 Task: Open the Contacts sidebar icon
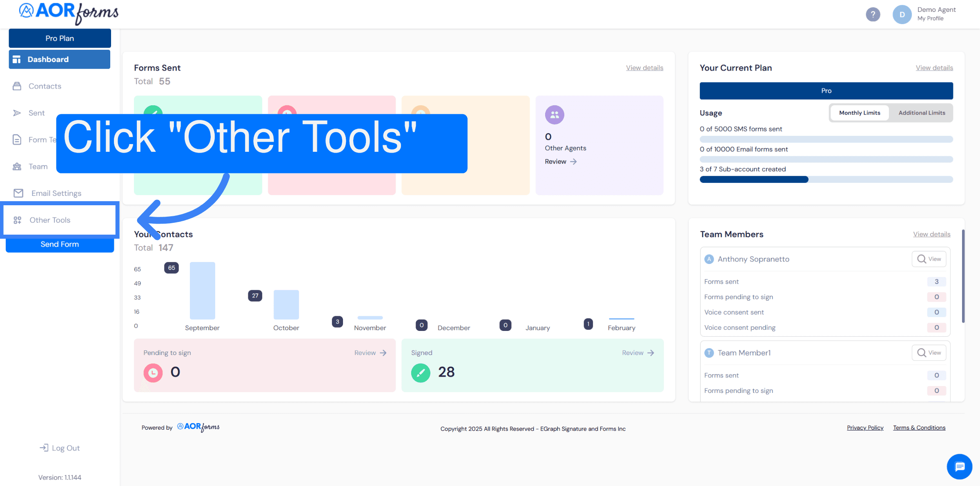(x=17, y=86)
